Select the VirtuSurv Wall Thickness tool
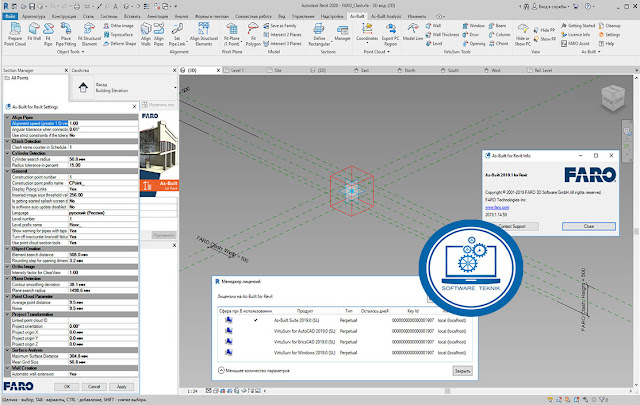 pyautogui.click(x=442, y=35)
